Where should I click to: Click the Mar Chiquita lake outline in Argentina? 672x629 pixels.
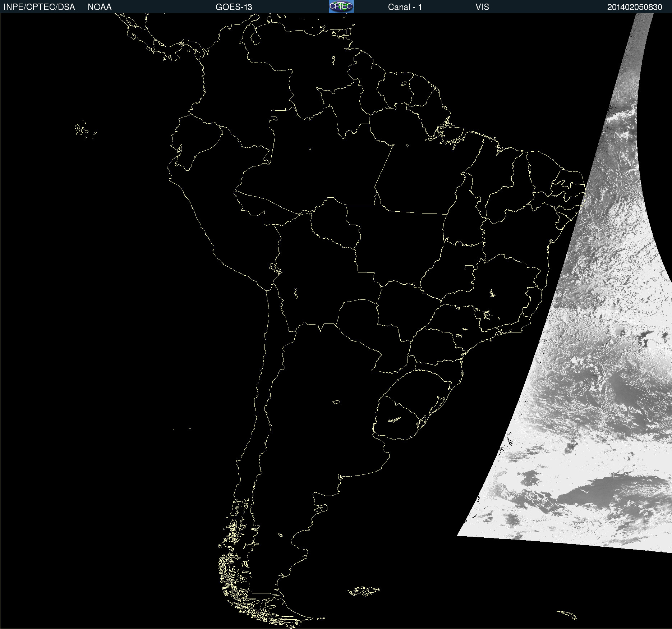[x=336, y=402]
